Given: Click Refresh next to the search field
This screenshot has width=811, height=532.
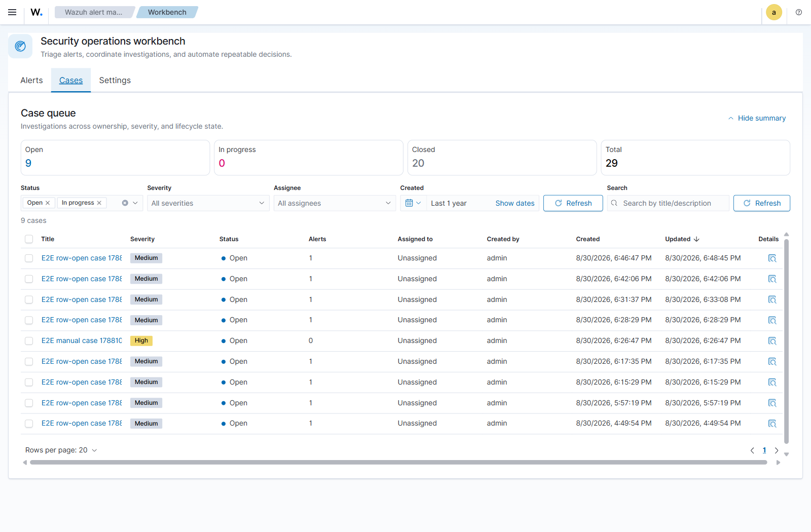Looking at the screenshot, I should coord(761,203).
